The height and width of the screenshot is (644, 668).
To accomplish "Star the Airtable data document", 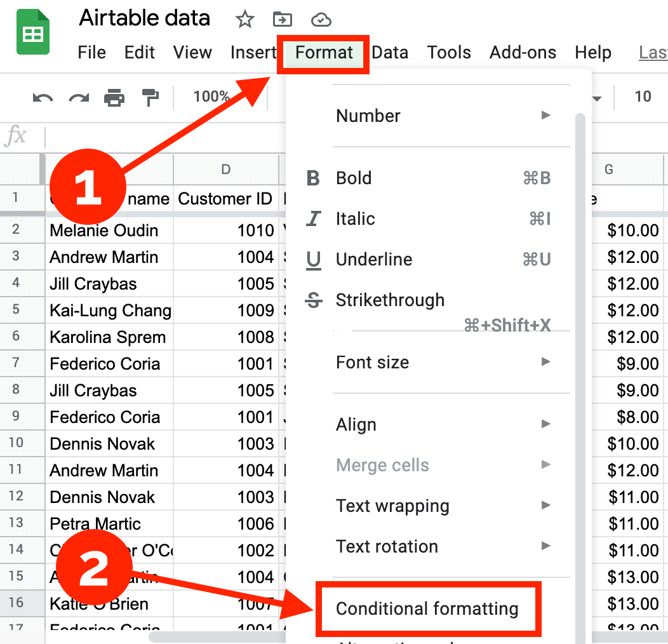I will point(244,20).
